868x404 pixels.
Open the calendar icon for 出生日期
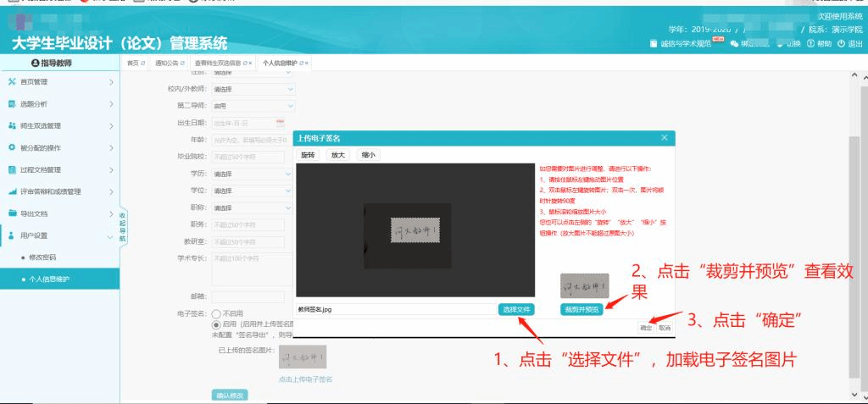click(x=281, y=123)
